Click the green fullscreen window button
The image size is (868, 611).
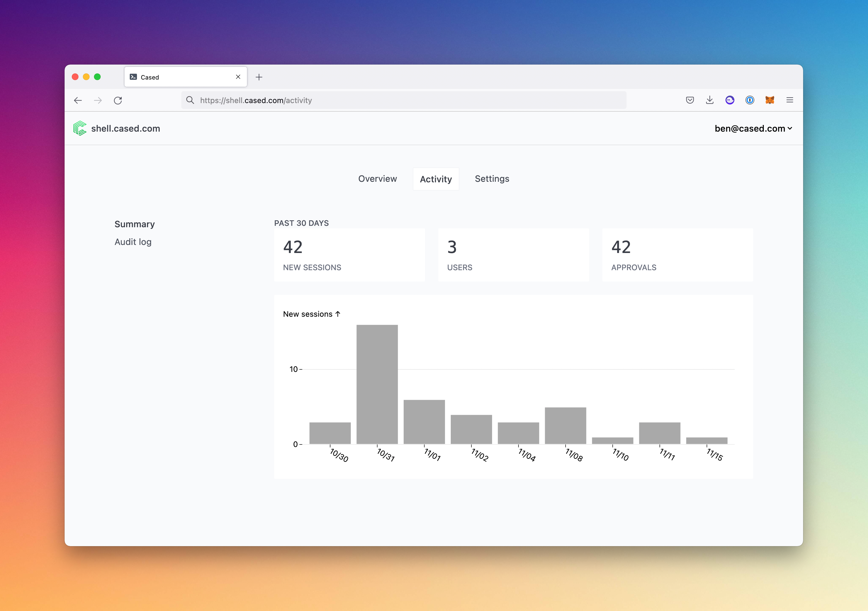click(97, 77)
